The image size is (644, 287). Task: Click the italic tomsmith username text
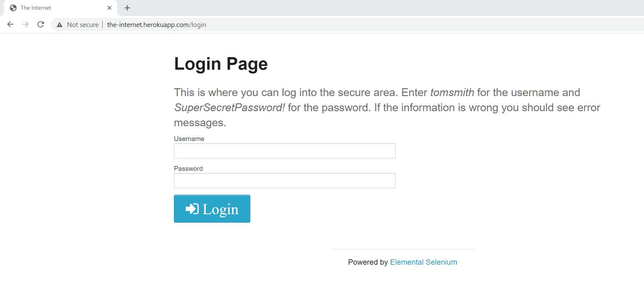pyautogui.click(x=452, y=92)
